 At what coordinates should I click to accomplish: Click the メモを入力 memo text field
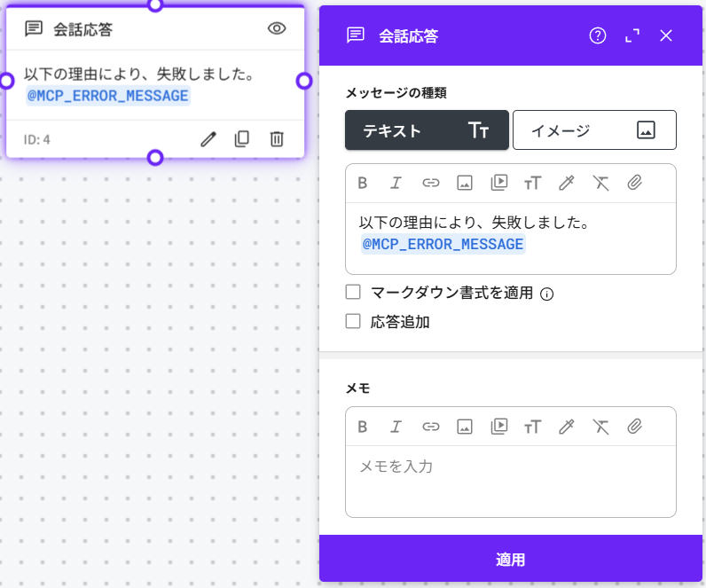click(x=510, y=479)
